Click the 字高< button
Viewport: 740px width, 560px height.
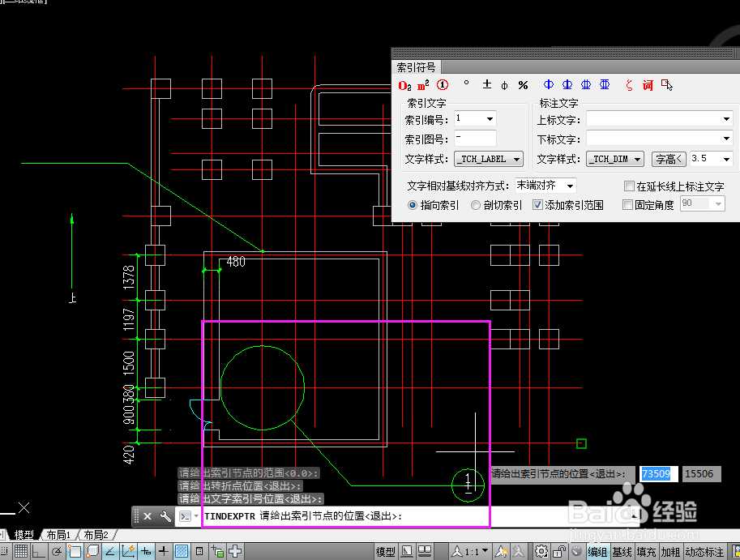point(669,158)
